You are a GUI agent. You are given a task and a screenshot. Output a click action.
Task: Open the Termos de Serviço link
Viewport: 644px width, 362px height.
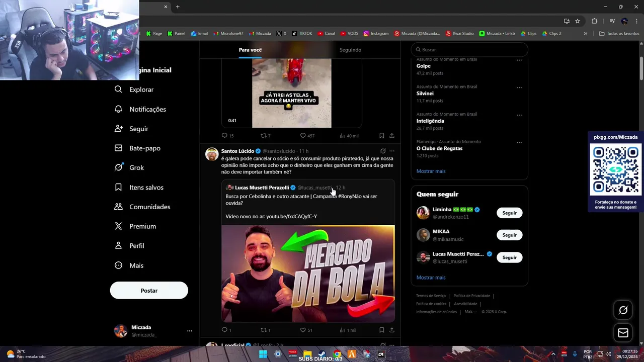(431, 296)
